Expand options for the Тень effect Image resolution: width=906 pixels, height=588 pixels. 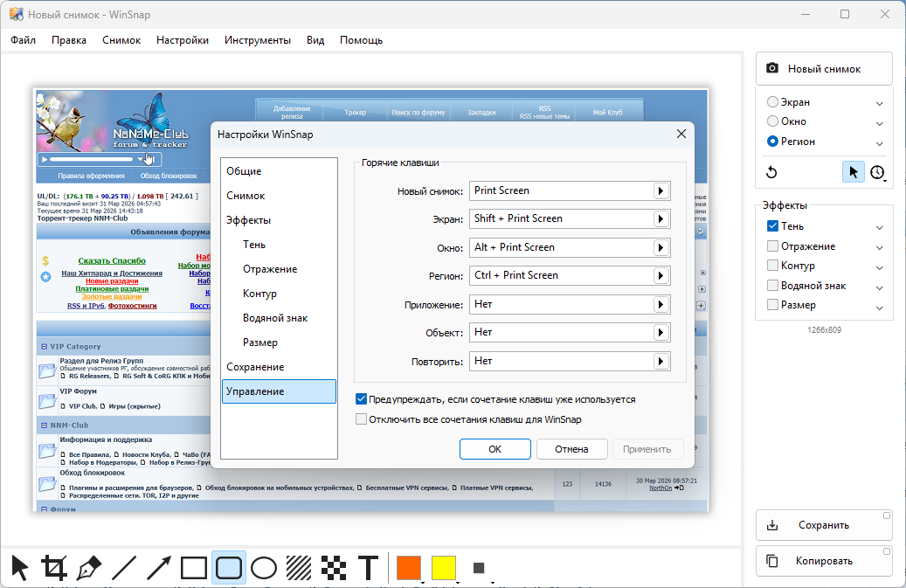point(880,227)
